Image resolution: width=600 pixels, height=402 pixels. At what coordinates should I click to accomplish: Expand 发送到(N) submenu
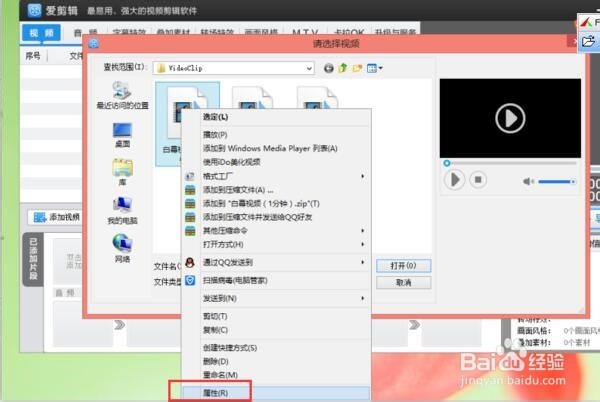pyautogui.click(x=276, y=298)
